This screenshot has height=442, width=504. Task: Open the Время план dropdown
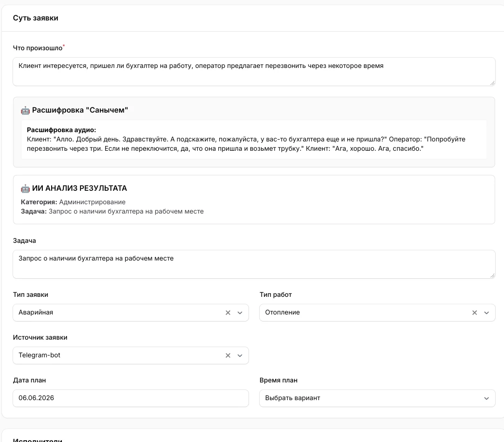377,398
